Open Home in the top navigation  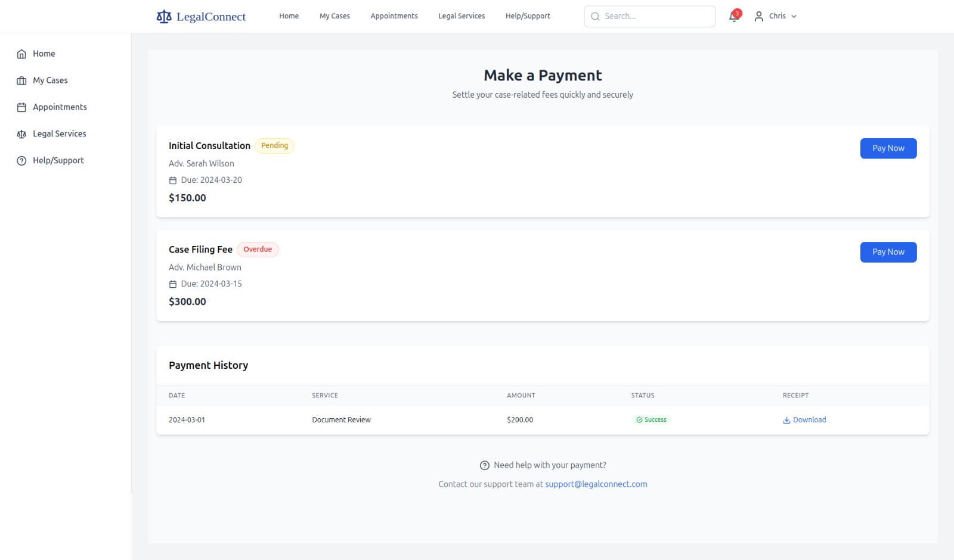tap(289, 16)
